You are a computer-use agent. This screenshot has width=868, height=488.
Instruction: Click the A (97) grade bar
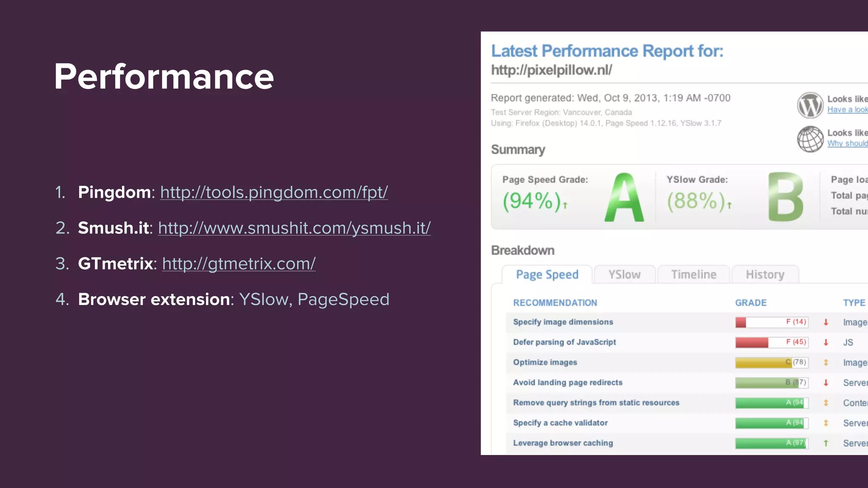pos(772,443)
